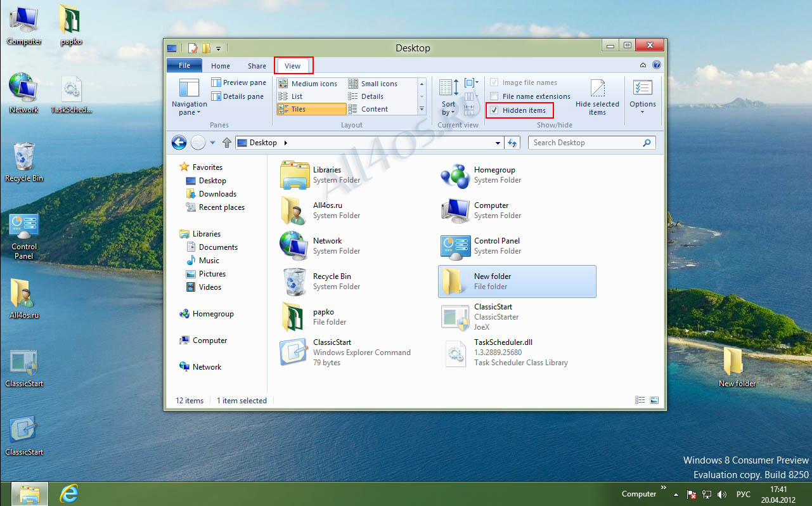
Task: Collapse the ribbon with the arrow
Action: [x=643, y=65]
